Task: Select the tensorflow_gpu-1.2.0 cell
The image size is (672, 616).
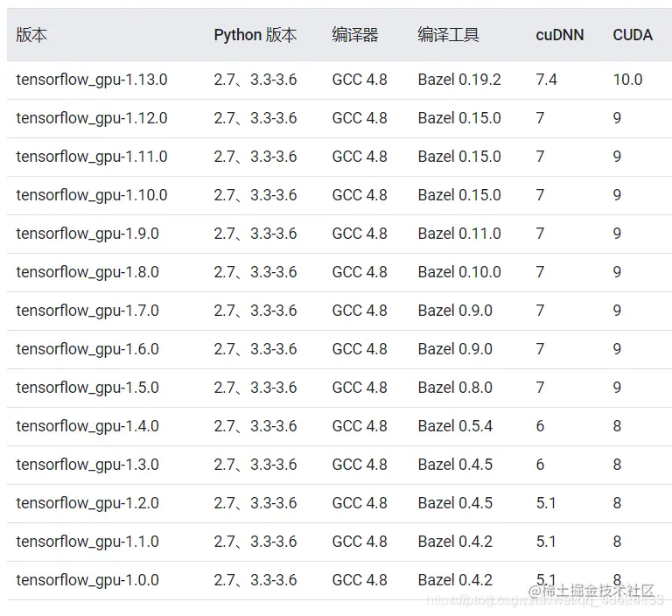Action: point(87,504)
